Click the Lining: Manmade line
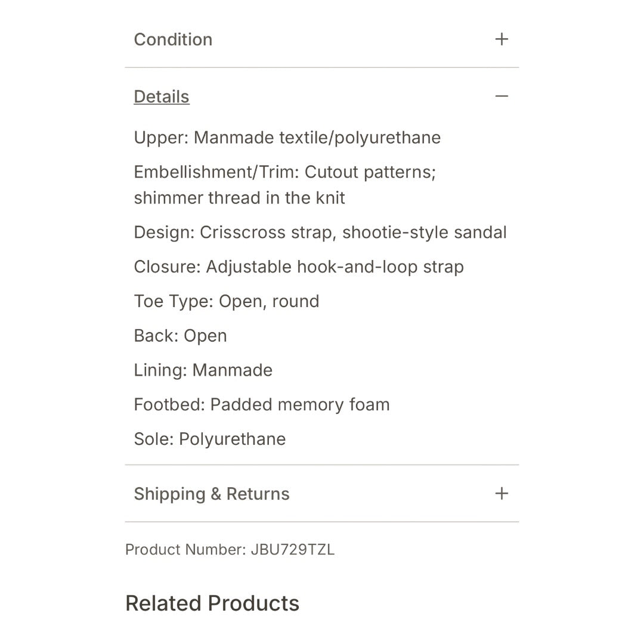This screenshot has width=644, height=644. click(203, 370)
